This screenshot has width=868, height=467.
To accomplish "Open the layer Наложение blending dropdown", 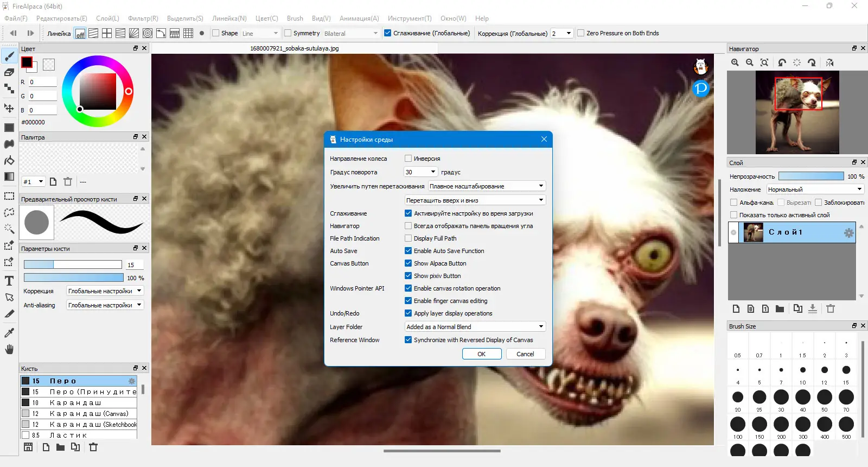I will point(815,190).
